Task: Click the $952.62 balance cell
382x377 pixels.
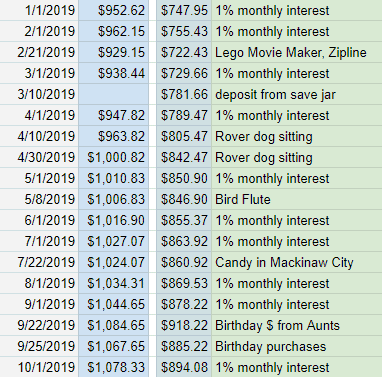Action: point(113,10)
